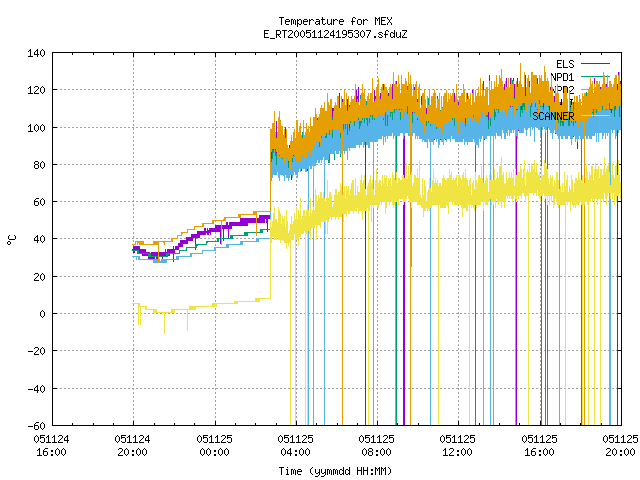
Task: Select the file name E_RT20051124195307.sfduZ
Action: [335, 34]
